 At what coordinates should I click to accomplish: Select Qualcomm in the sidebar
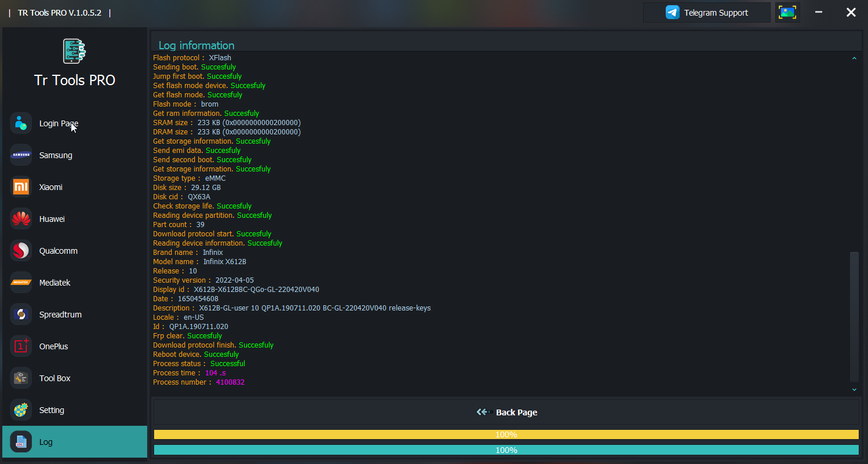75,251
